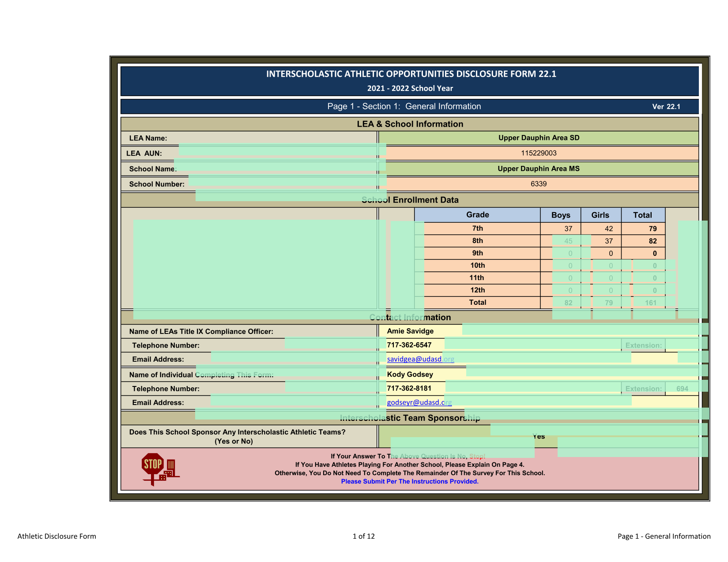
Task: Click the Extension value 694
Action: tap(682, 389)
